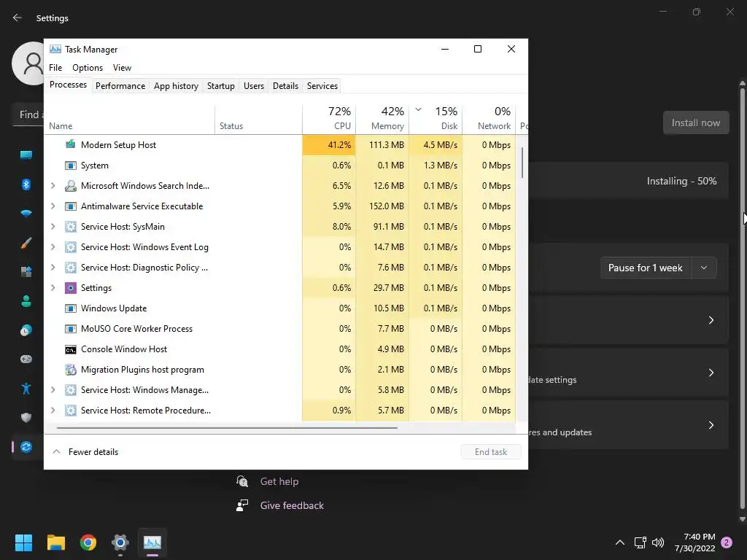Sort processes by the Memory column header
Screen dimensions: 747x560
coord(382,119)
